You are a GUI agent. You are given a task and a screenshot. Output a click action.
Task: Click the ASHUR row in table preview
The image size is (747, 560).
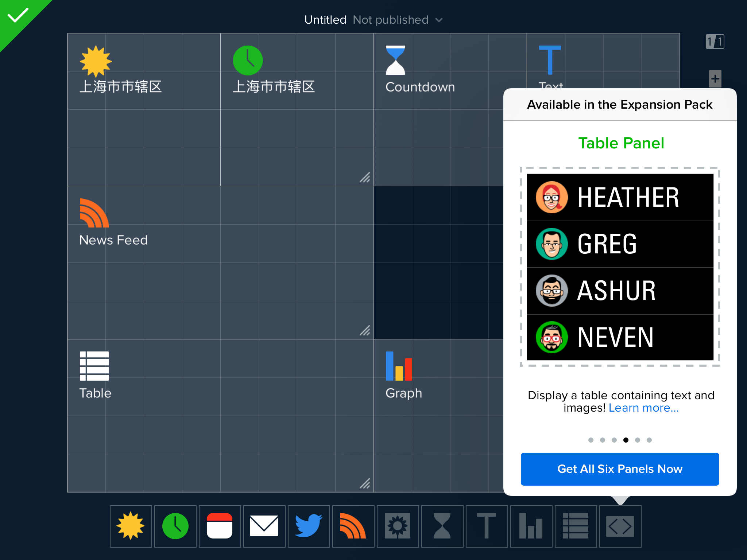click(x=620, y=291)
